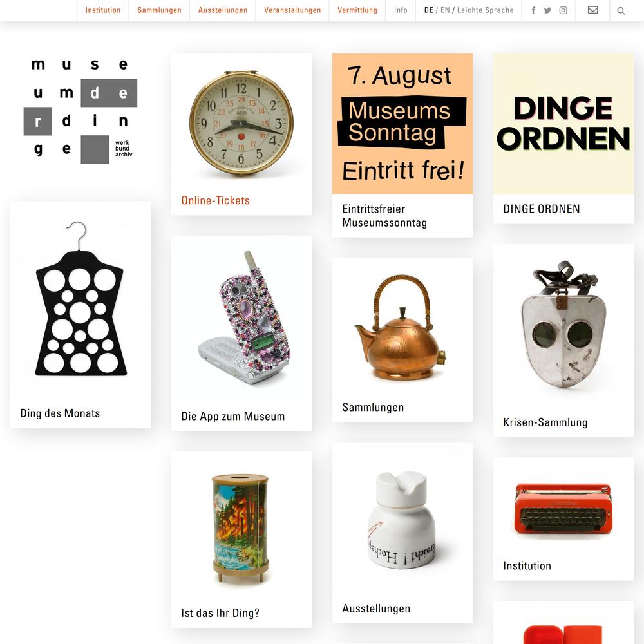Open the Facebook social icon
The image size is (644, 644).
(533, 10)
